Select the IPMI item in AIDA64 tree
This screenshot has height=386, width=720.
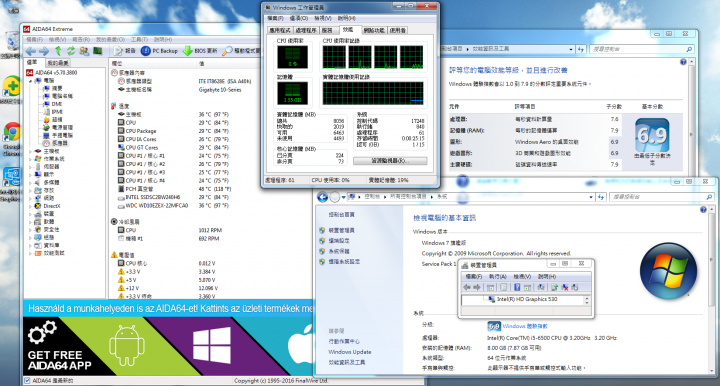click(53, 112)
